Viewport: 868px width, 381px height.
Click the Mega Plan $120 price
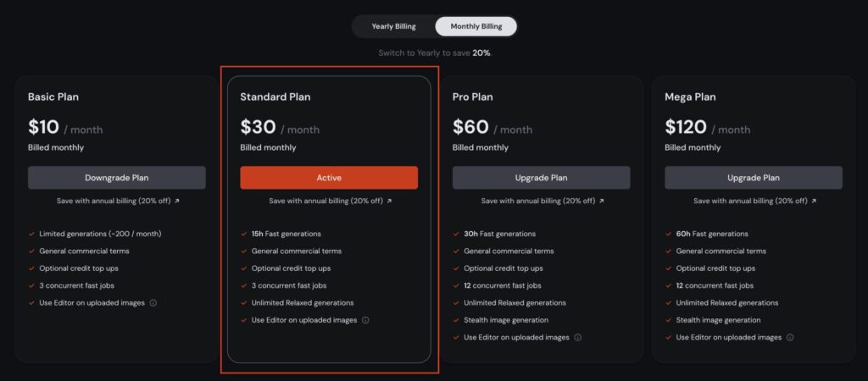tap(686, 127)
